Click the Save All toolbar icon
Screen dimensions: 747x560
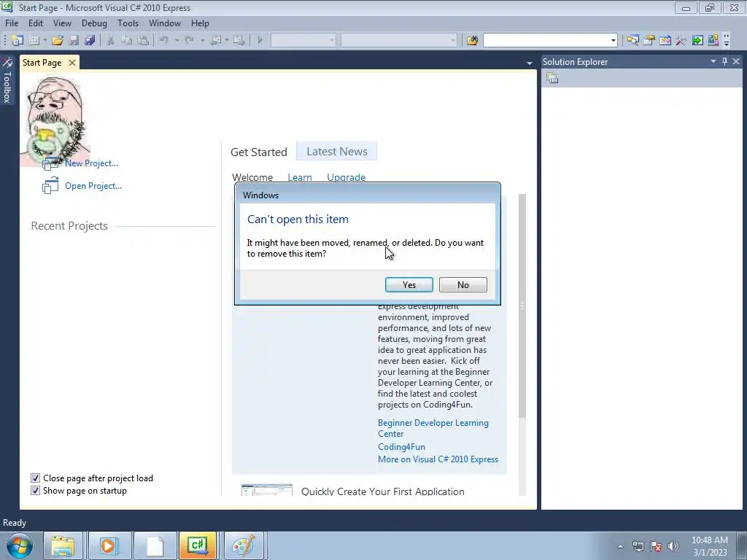pos(90,41)
